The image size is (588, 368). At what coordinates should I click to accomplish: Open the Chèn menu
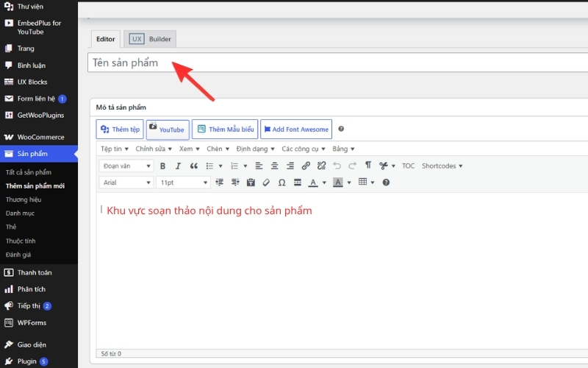tap(218, 149)
